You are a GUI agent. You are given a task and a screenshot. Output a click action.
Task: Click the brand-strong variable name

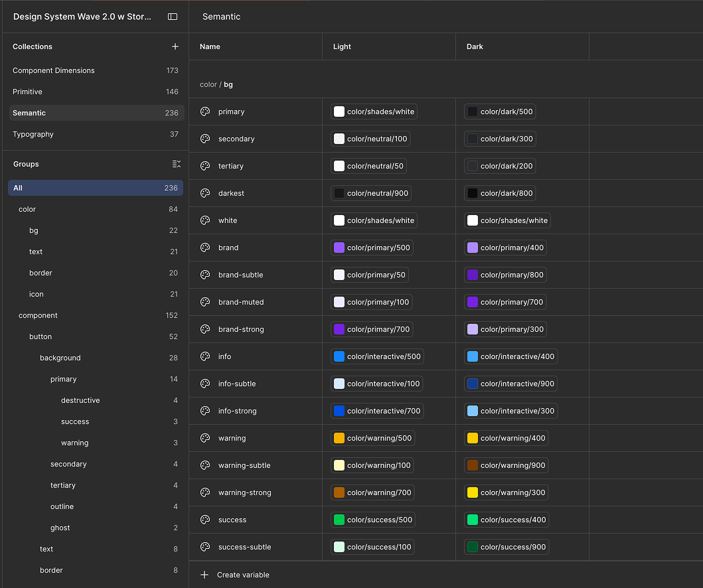[241, 329]
